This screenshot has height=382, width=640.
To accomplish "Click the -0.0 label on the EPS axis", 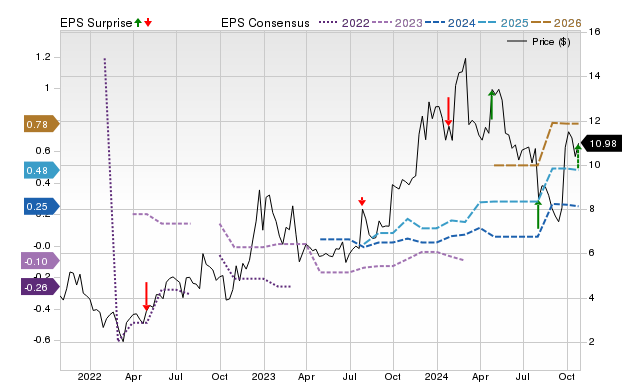I will [x=42, y=246].
